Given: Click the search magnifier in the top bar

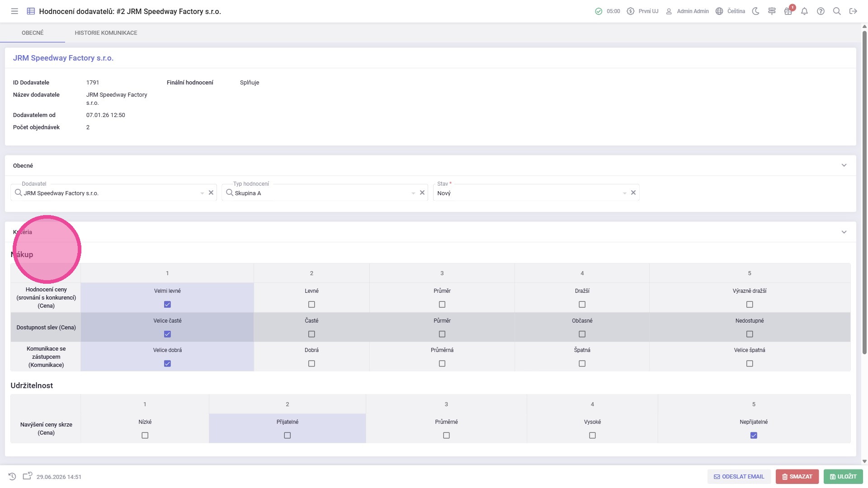Looking at the screenshot, I should tap(837, 11).
